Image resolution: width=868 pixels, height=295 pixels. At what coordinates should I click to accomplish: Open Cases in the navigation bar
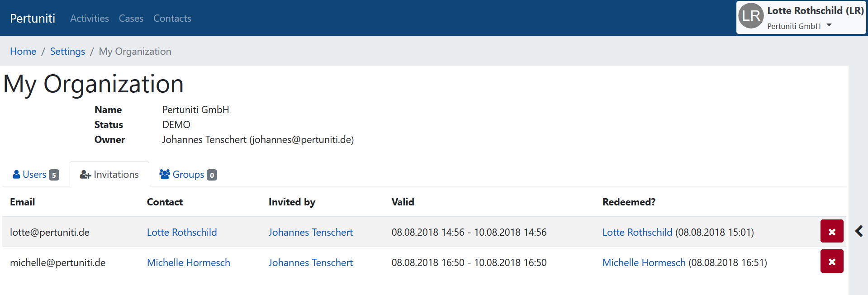point(131,18)
